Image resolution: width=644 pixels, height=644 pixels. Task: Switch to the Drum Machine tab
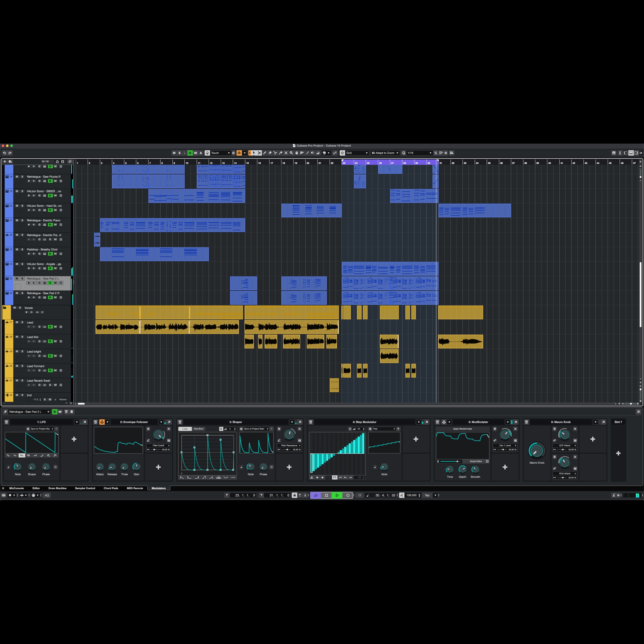(57, 488)
